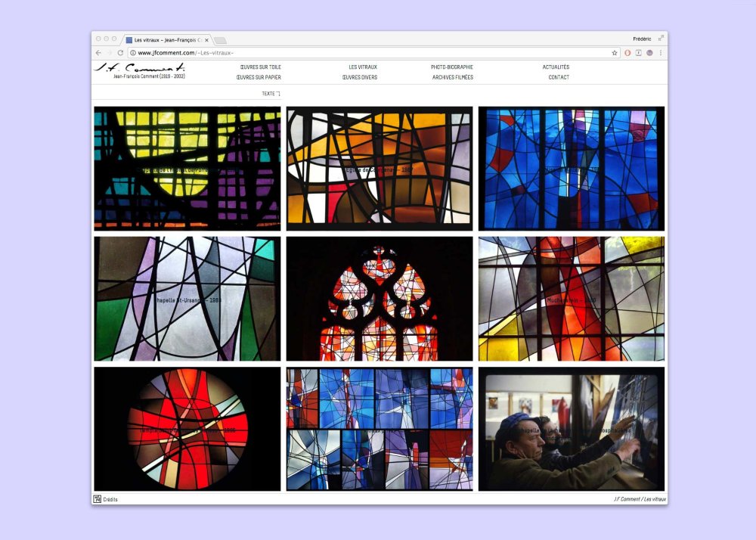Go to Actualités page
The height and width of the screenshot is (540, 756).
[x=556, y=67]
